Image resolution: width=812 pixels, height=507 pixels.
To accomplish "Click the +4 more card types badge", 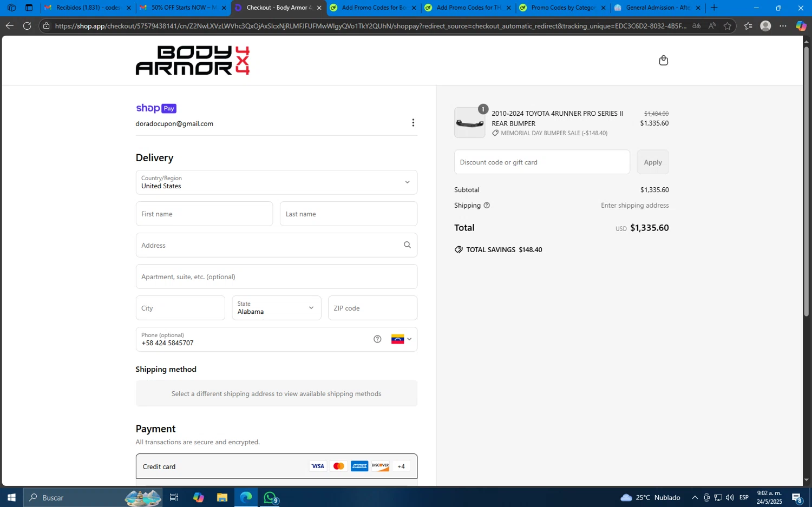I will click(401, 466).
